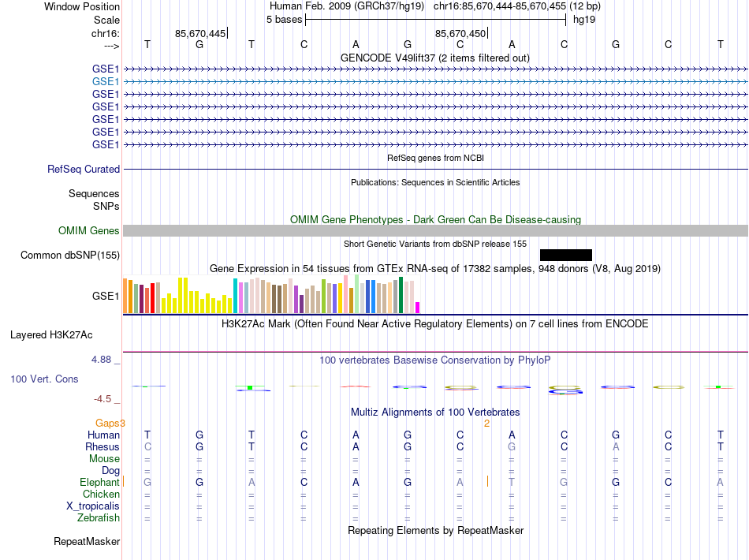Click the light blue GSE1 transcript label
The image size is (749, 560).
pos(106,82)
